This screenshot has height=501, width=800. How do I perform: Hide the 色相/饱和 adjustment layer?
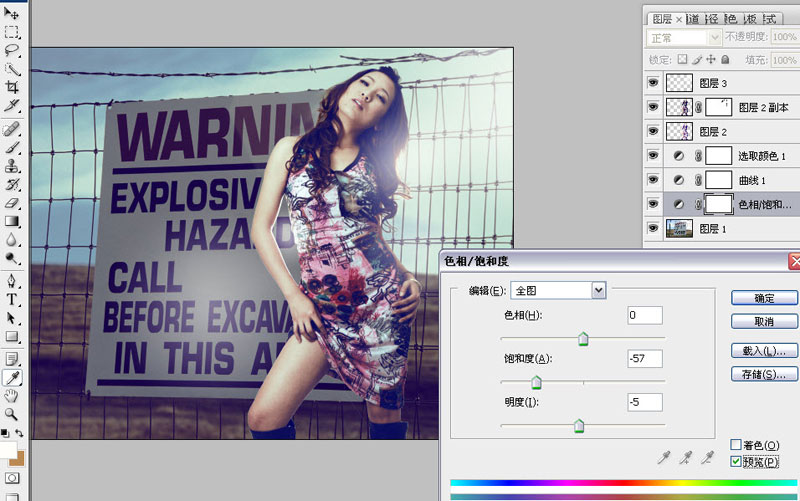653,204
